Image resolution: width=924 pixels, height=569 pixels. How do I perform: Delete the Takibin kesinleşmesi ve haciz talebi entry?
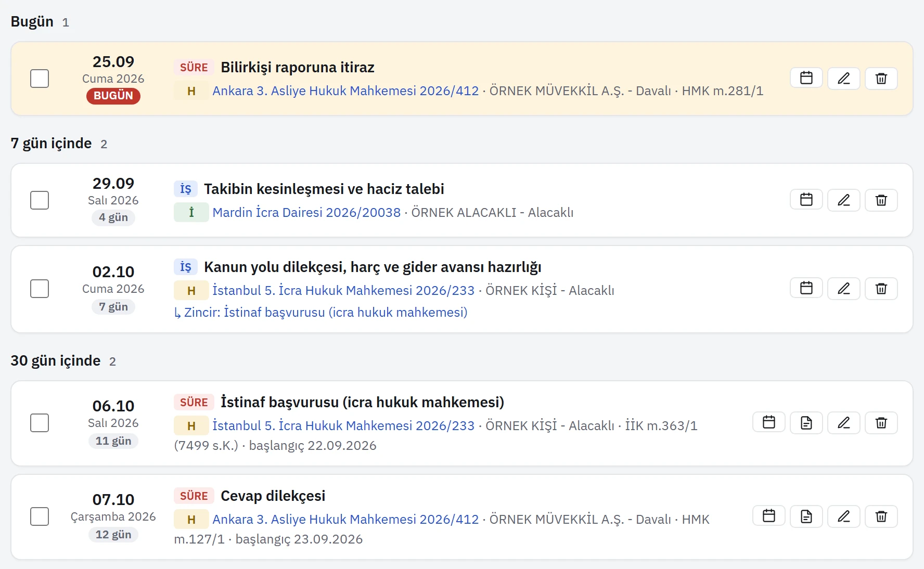tap(881, 200)
